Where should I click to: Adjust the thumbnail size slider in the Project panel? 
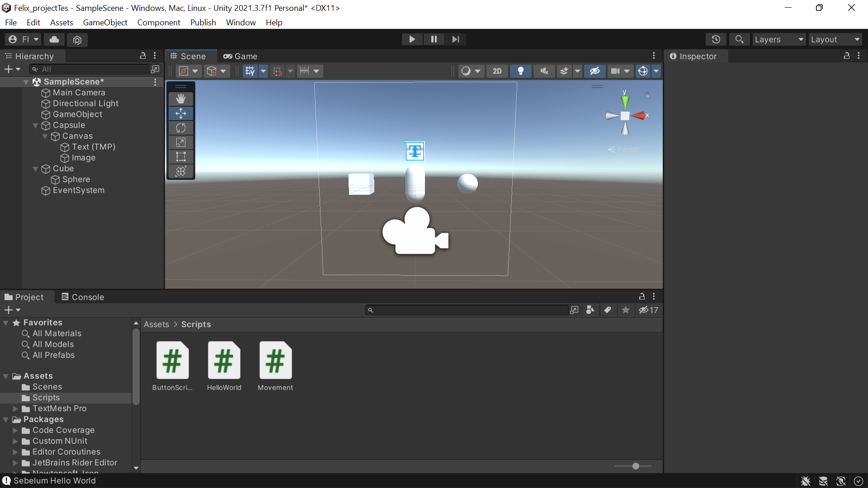click(x=635, y=466)
